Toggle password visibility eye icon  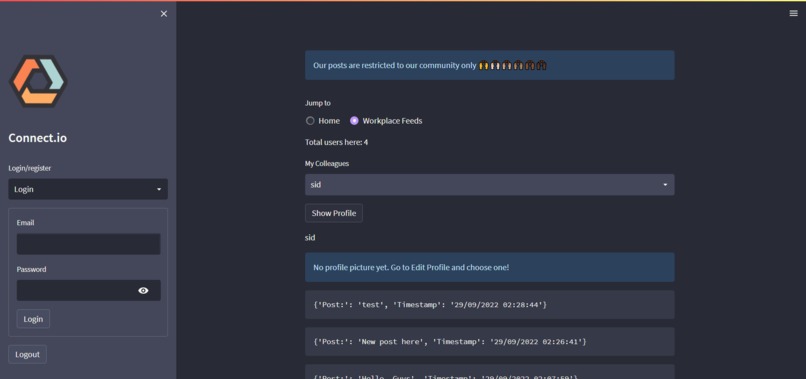pos(143,291)
